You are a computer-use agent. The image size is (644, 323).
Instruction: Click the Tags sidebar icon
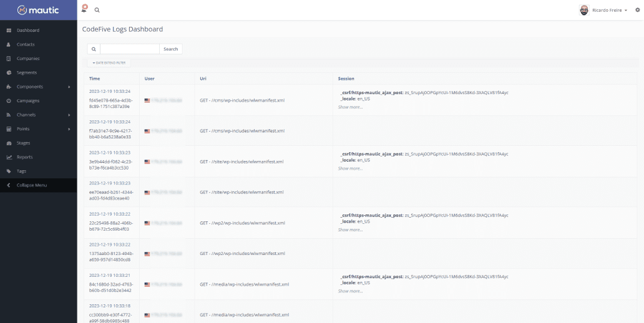click(x=9, y=171)
